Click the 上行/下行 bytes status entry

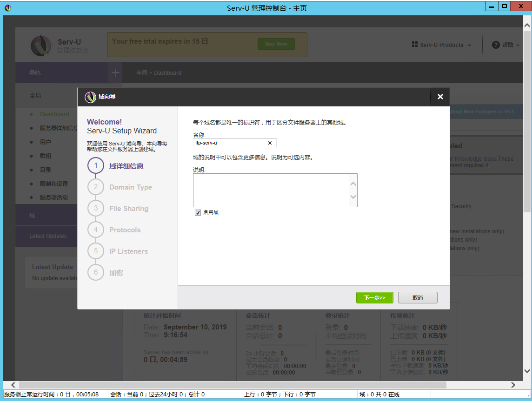280,394
